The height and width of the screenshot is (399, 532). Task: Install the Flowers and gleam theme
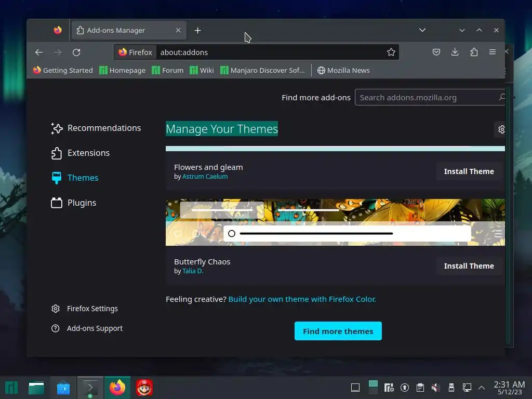(x=469, y=171)
